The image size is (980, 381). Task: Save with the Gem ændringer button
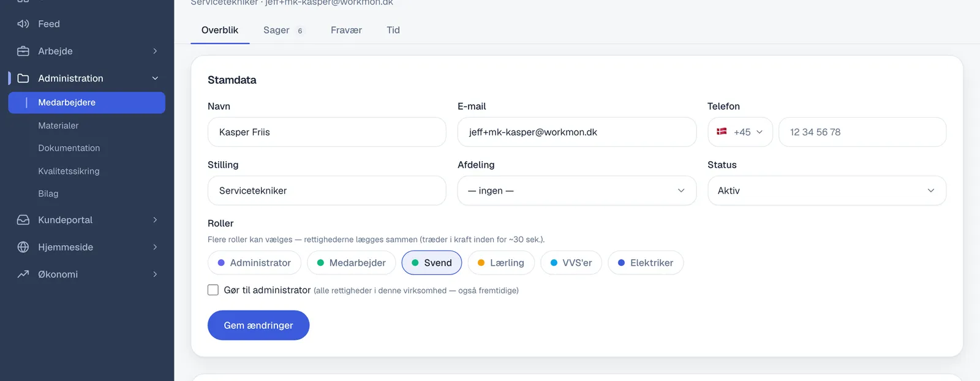pos(258,325)
